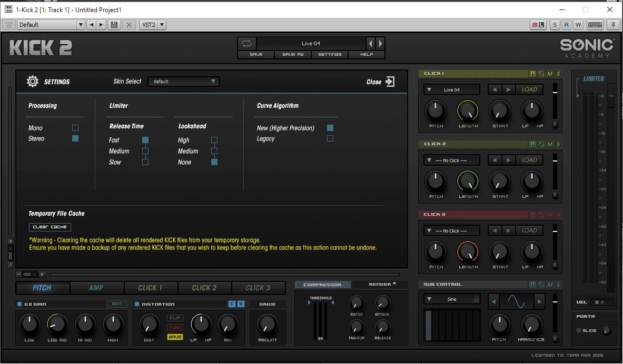Set limiter release time to Medium

click(x=145, y=151)
